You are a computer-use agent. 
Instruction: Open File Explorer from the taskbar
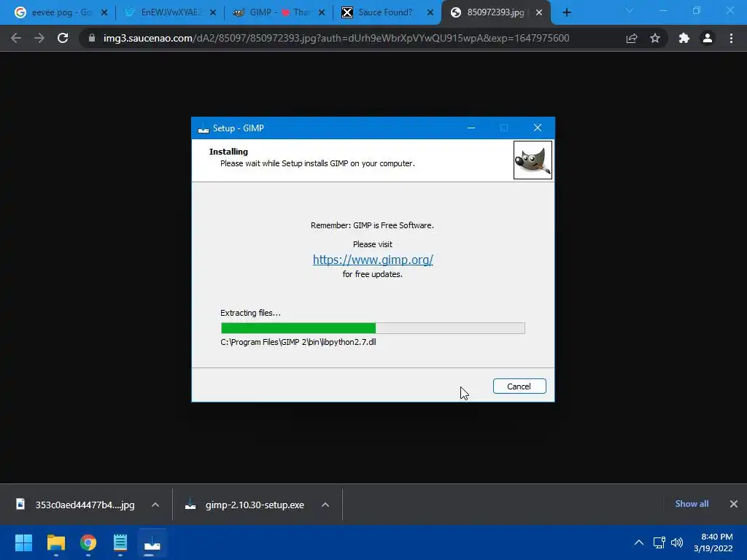click(x=55, y=542)
